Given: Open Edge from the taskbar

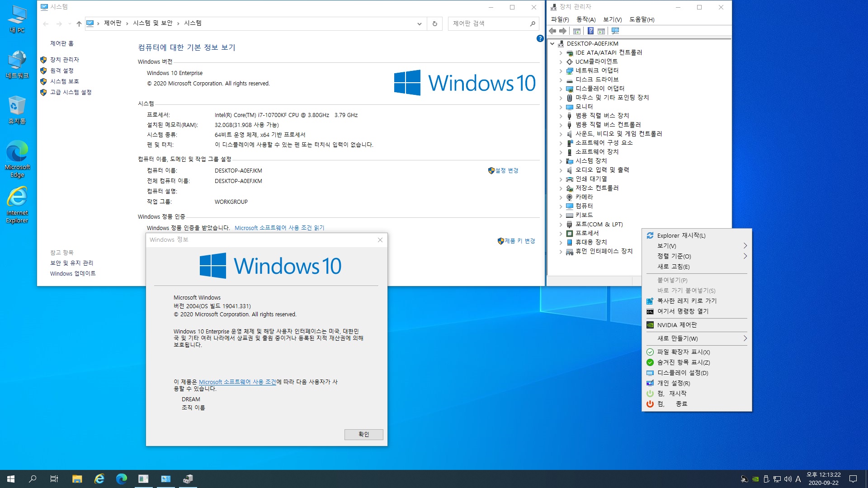Looking at the screenshot, I should [x=121, y=479].
